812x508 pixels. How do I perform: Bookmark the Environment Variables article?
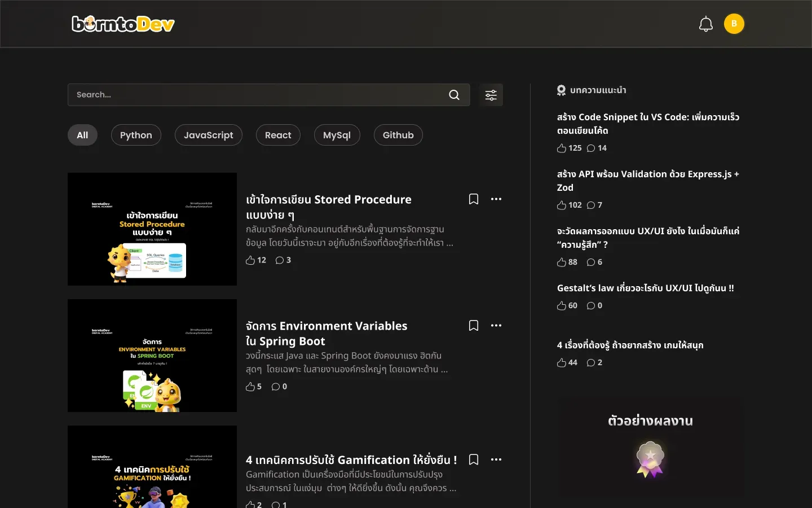point(474,326)
